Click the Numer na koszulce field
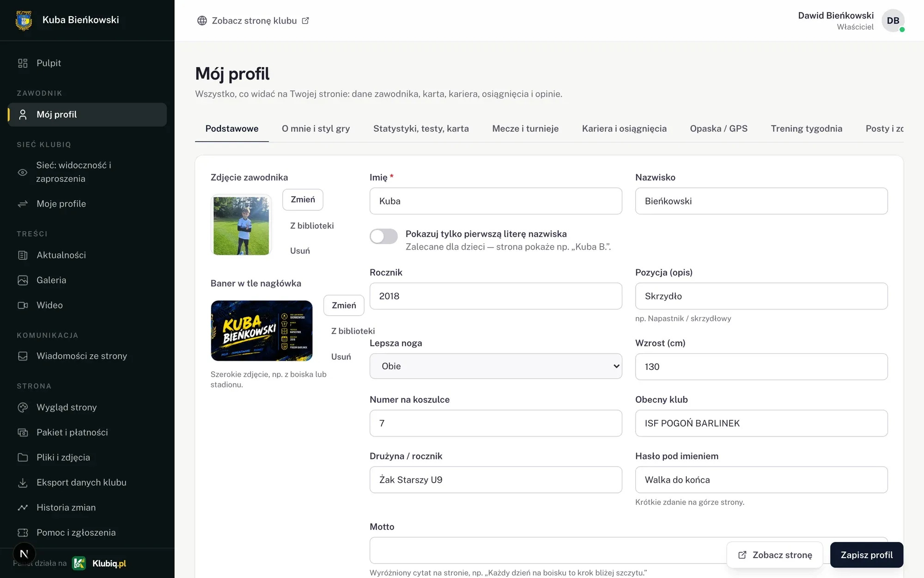Screen dimensions: 924x578 [x=496, y=423]
